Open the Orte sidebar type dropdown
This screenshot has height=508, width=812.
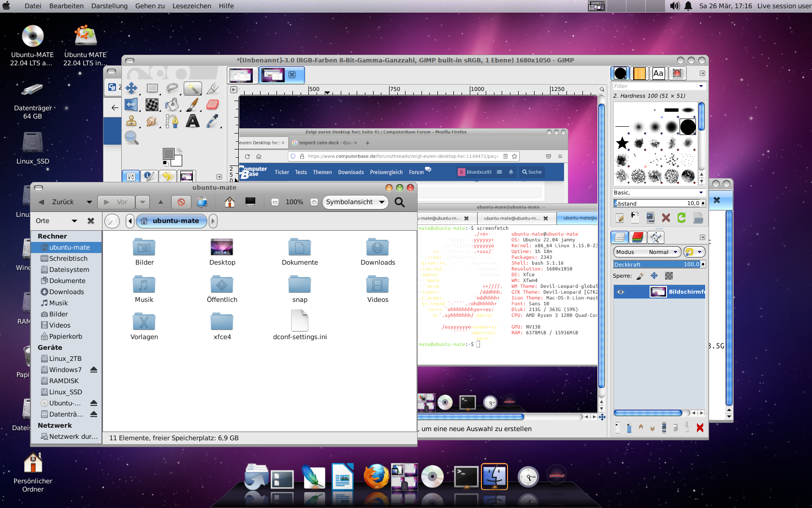point(74,221)
